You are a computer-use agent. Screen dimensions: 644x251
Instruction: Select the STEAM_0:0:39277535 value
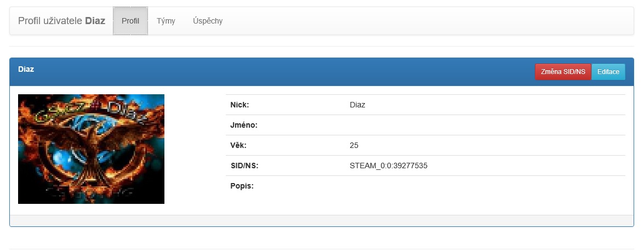[x=389, y=166]
